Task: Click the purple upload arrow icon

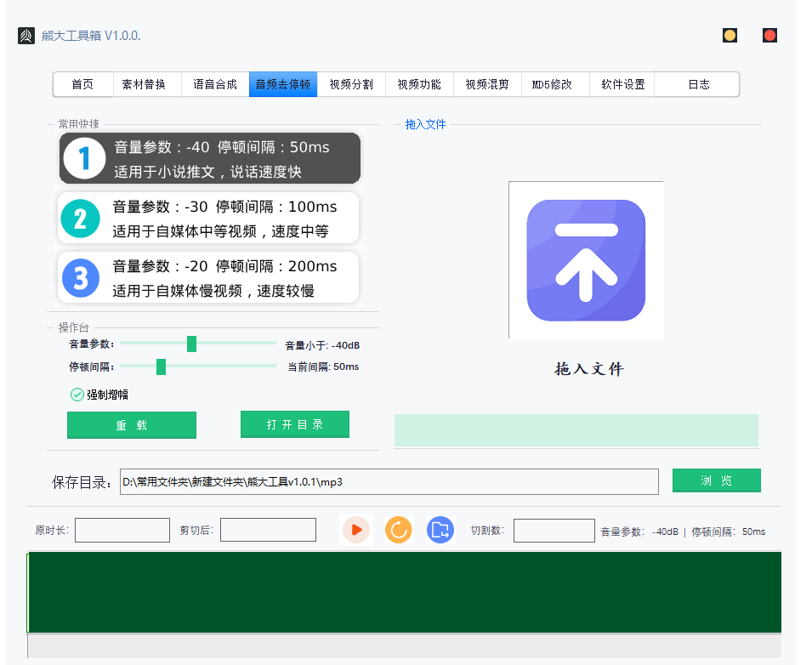Action: tap(586, 260)
